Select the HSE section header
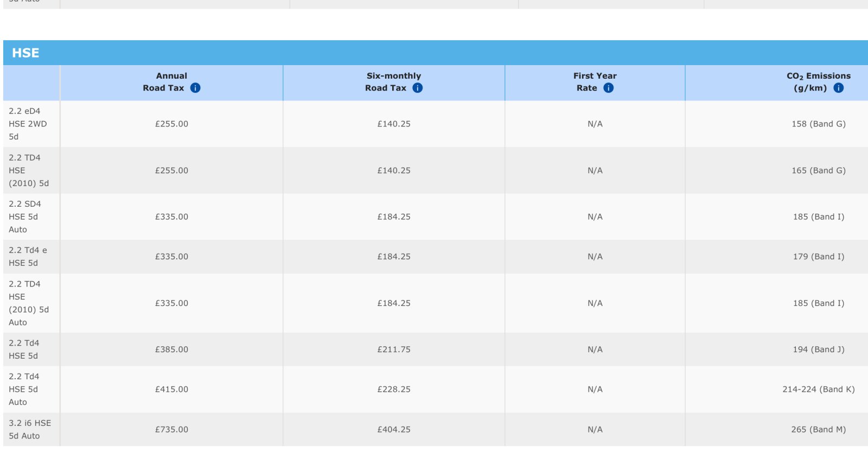868x465 pixels. pos(436,53)
